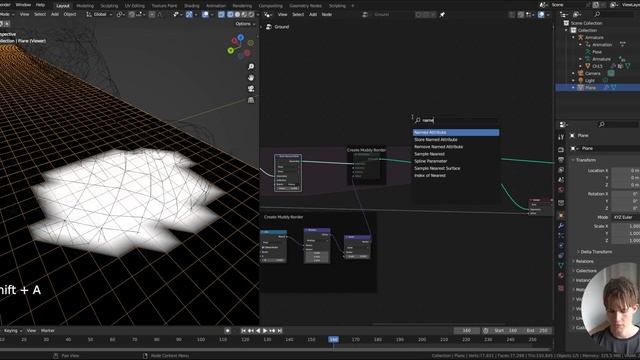
Task: Open the Window menu
Action: (x=23, y=5)
